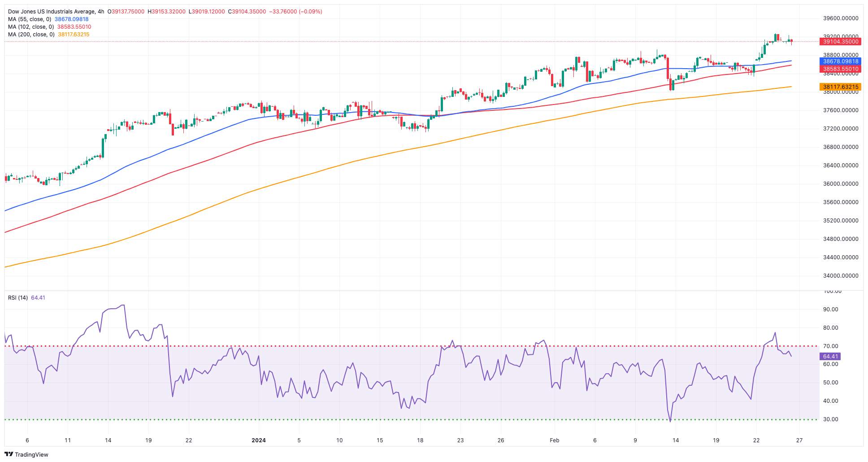Click the MA (55, close, 0) legend
This screenshot has height=462, width=868.
30,19
